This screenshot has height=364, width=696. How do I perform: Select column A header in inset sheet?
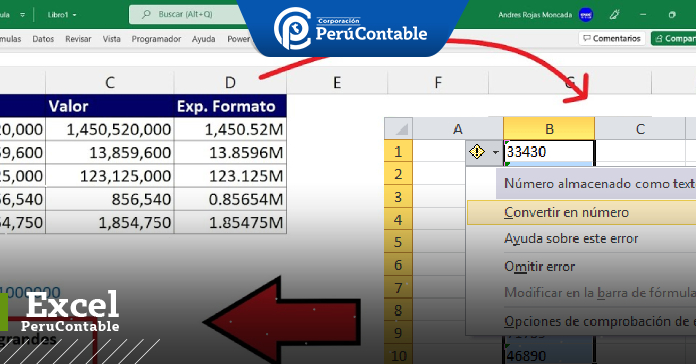pos(458,129)
